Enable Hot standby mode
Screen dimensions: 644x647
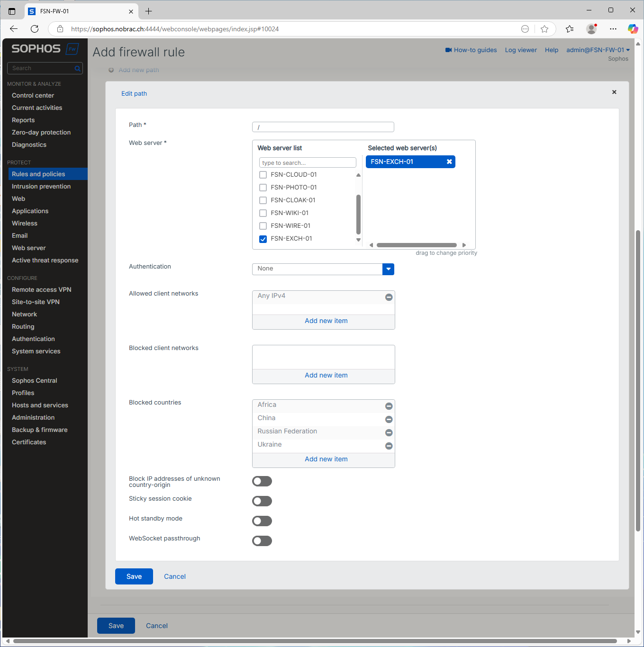tap(262, 521)
